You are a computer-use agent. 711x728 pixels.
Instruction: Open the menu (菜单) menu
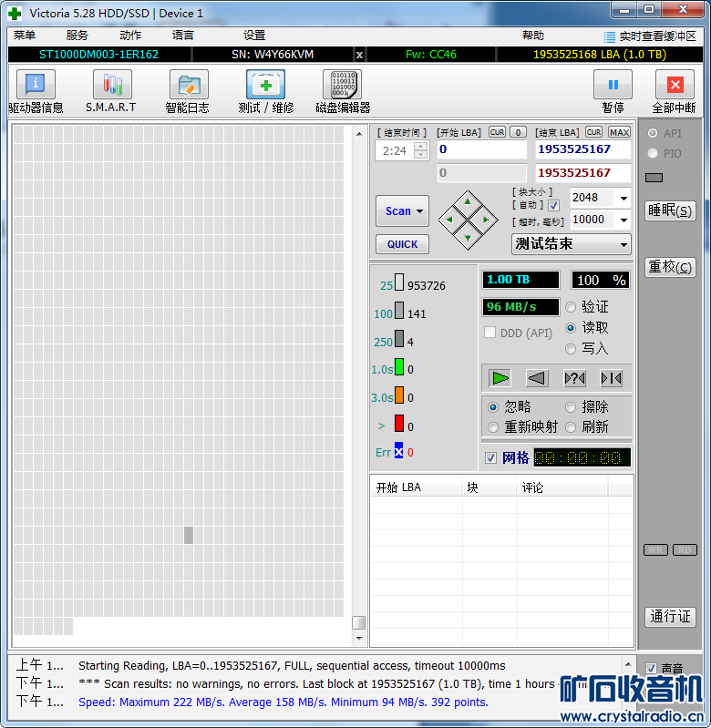24,36
